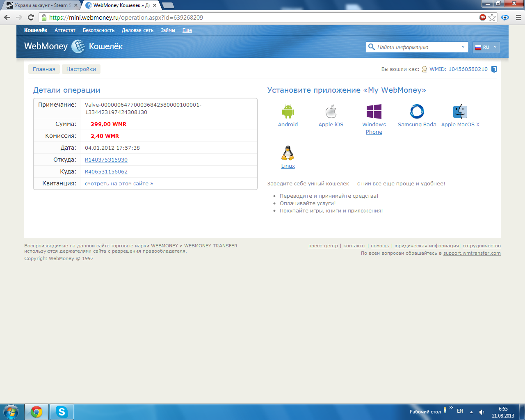
Task: Click 'смотреть на этом сайте' receipt link
Action: (119, 184)
